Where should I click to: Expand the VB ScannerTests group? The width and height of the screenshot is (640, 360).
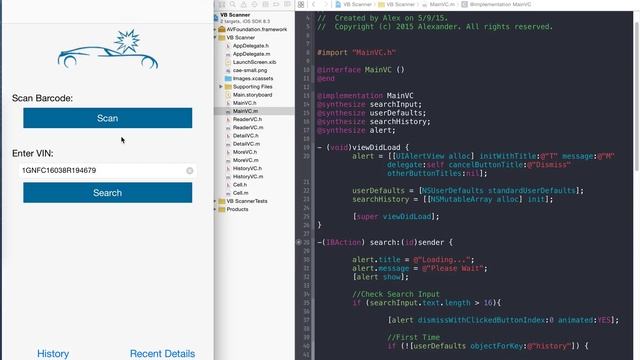(215, 201)
